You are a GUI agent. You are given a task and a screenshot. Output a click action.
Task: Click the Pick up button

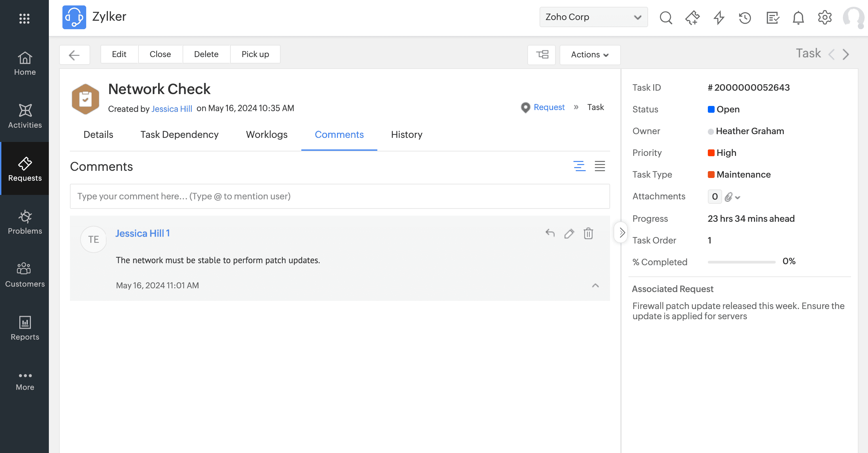coord(255,54)
